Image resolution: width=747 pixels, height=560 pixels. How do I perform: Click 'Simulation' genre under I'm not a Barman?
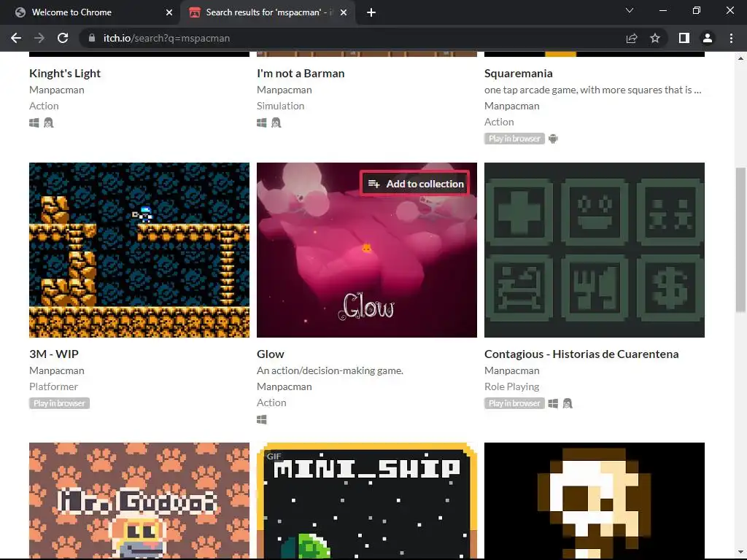tap(281, 106)
